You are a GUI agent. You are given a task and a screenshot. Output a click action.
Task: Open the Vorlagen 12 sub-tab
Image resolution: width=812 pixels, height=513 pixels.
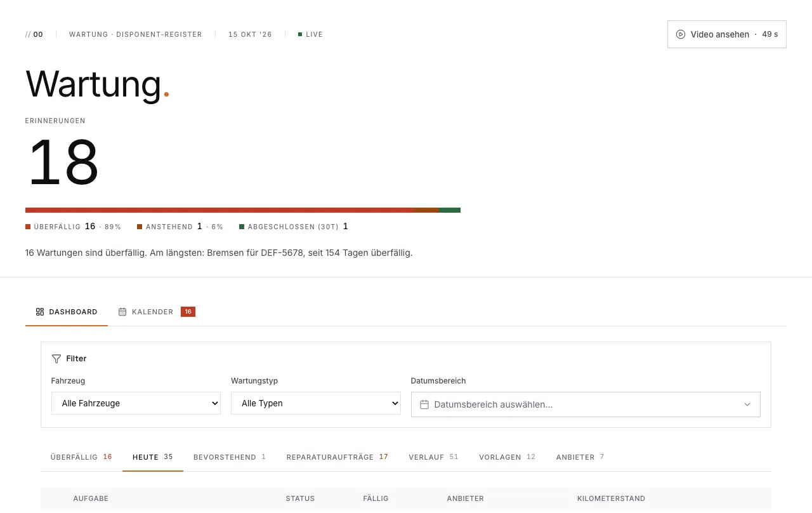507,457
